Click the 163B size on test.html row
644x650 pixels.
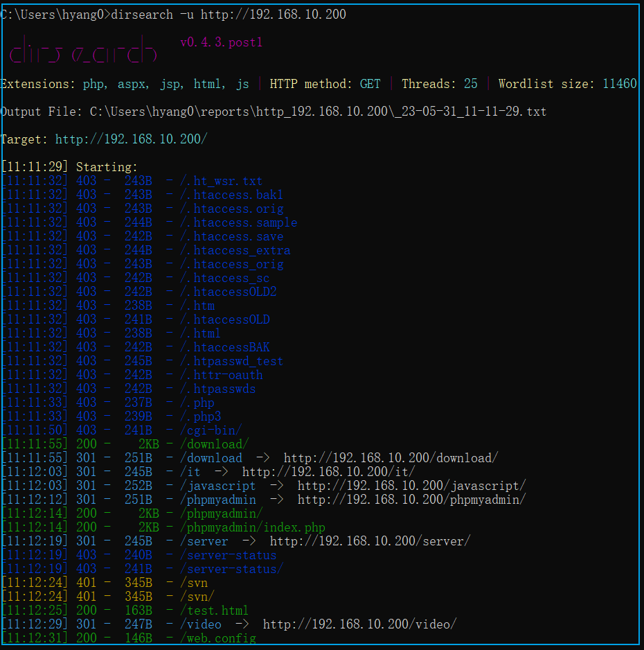click(x=138, y=611)
